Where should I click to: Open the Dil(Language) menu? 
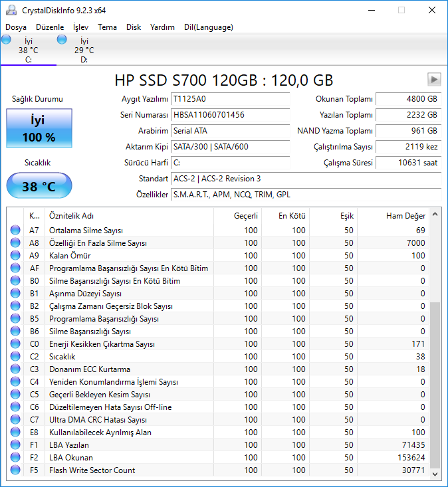[x=209, y=27]
